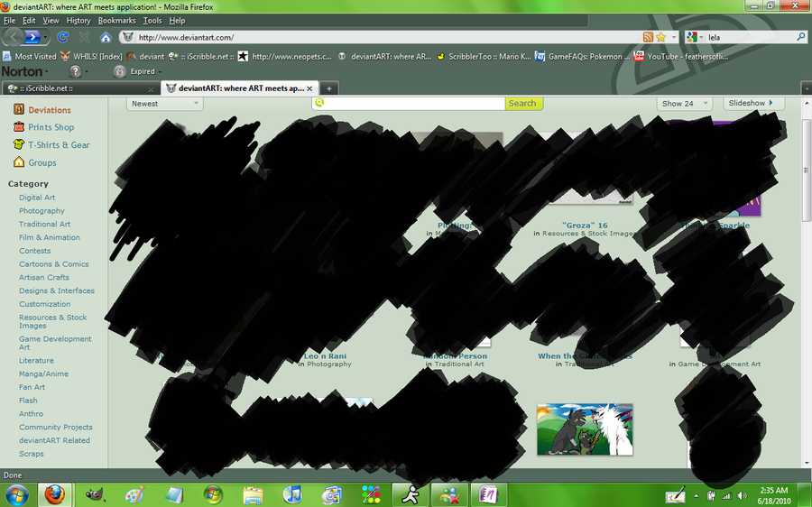Click the volume speaker in system tray
812x507 pixels.
point(743,495)
